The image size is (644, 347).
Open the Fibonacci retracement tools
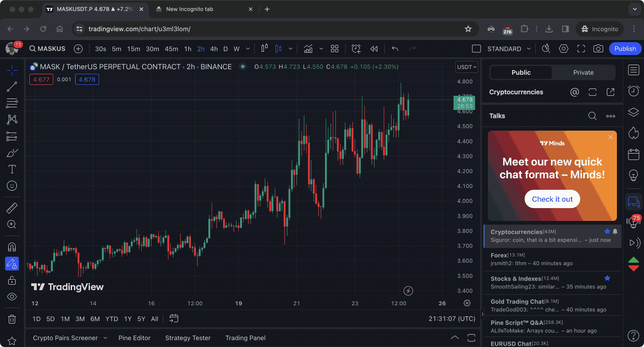12,103
